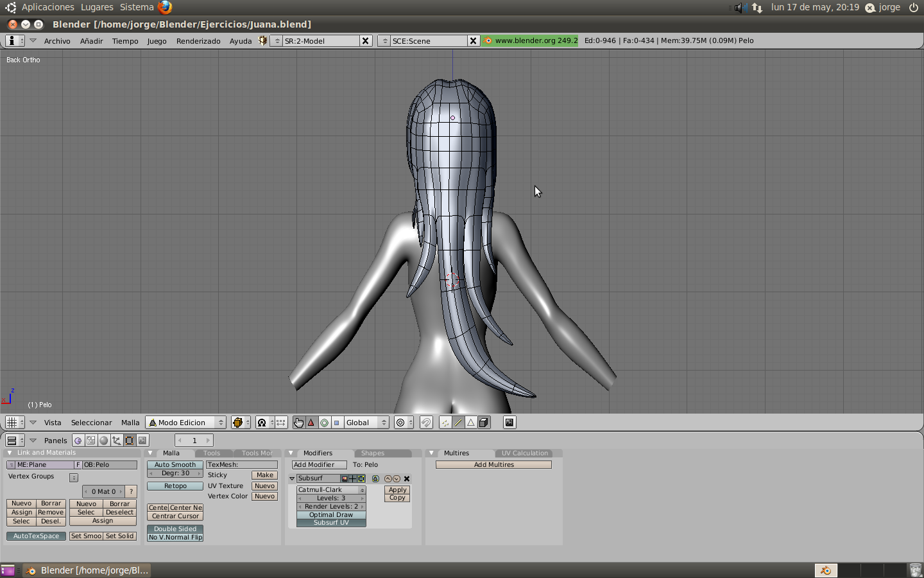Apply the Subsurf modifier

[x=397, y=489]
